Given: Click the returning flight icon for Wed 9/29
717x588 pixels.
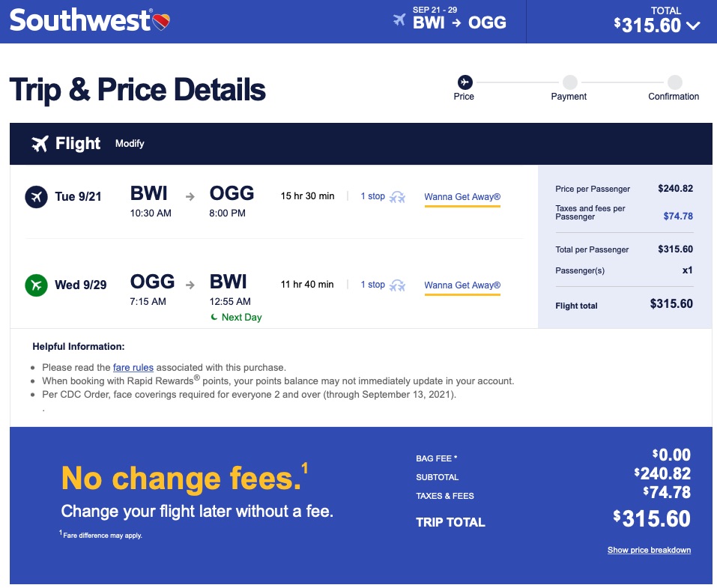Looking at the screenshot, I should [x=36, y=285].
